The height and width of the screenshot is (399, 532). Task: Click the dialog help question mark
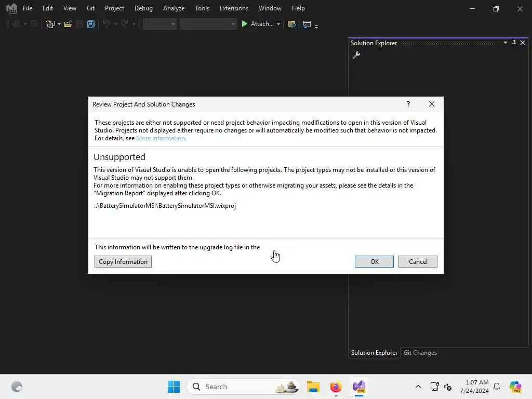(x=408, y=104)
